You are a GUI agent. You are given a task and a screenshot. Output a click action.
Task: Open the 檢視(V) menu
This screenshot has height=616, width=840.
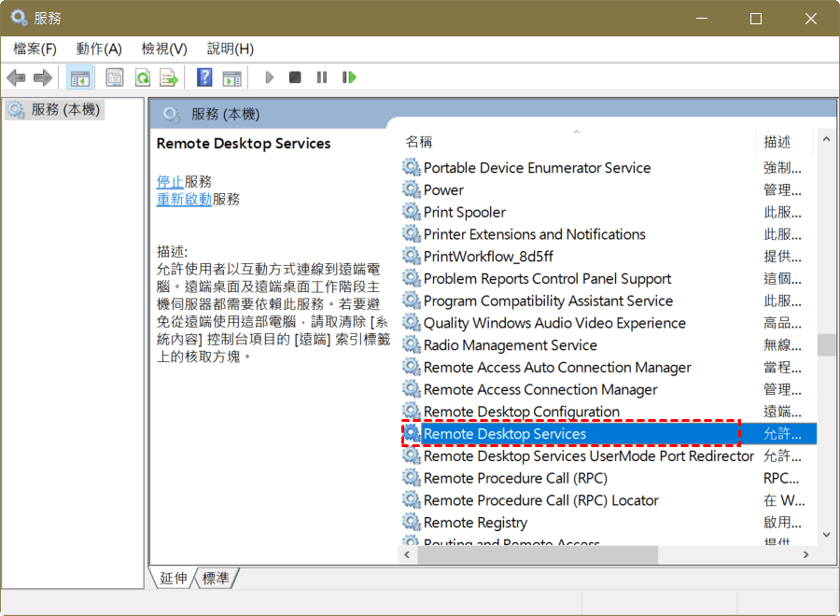coord(164,49)
